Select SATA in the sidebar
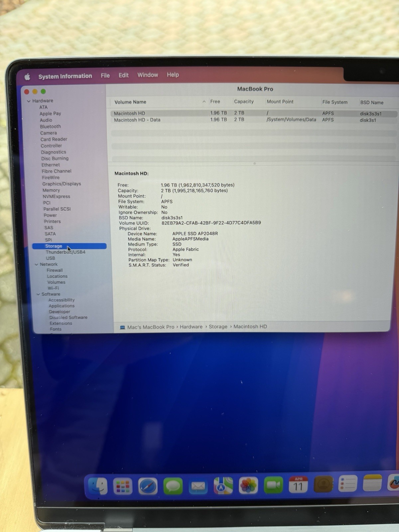The height and width of the screenshot is (532, 399). coord(50,234)
